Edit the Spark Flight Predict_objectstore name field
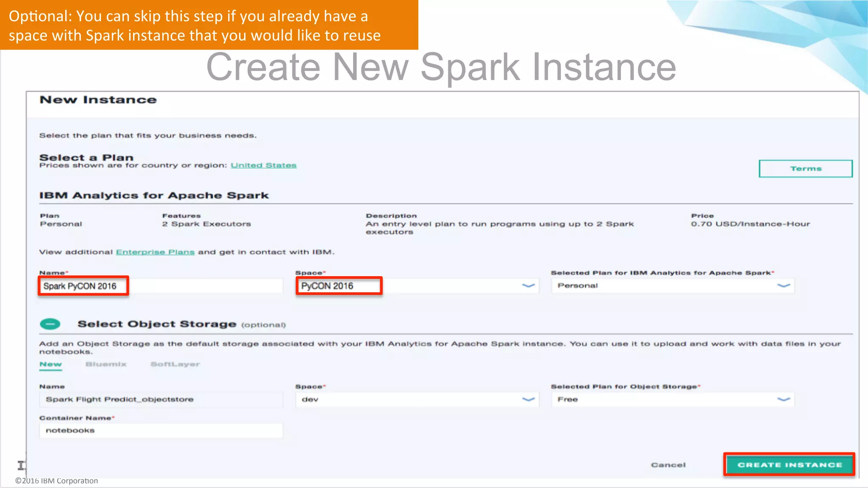Screen dimensions: 868x488 point(161,399)
